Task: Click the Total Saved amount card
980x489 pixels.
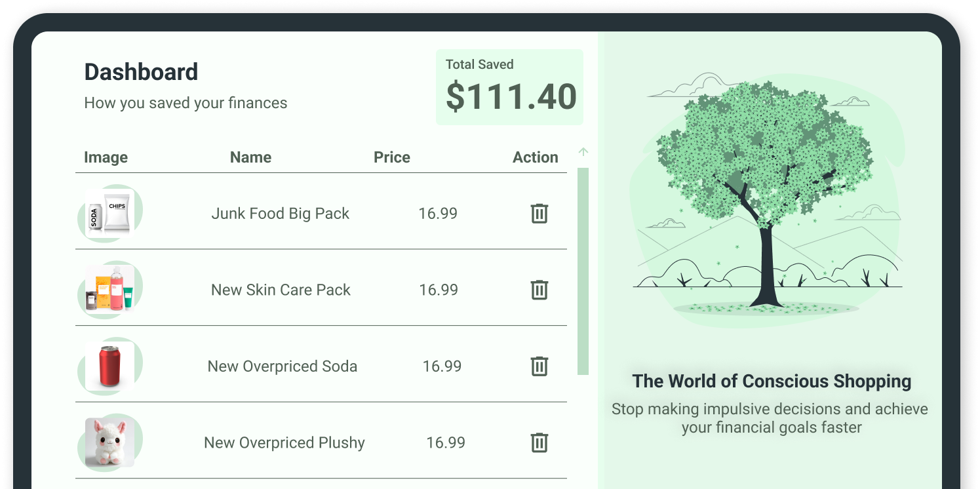Action: point(509,87)
